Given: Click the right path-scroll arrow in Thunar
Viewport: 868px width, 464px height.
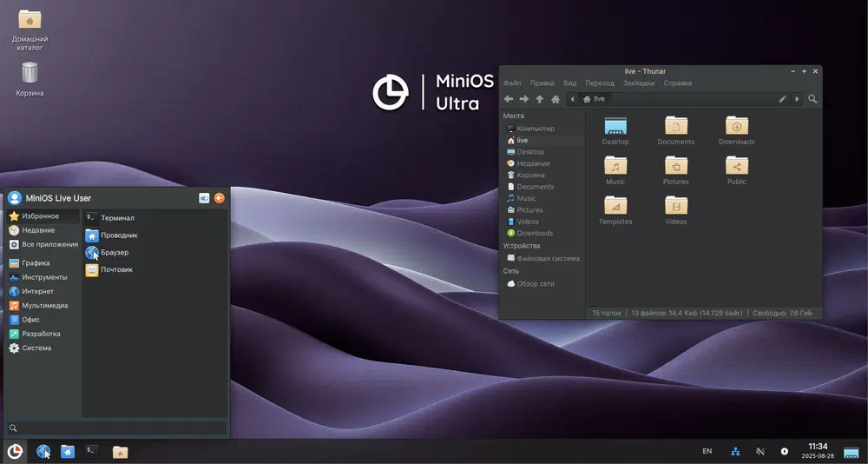Looking at the screenshot, I should (797, 99).
